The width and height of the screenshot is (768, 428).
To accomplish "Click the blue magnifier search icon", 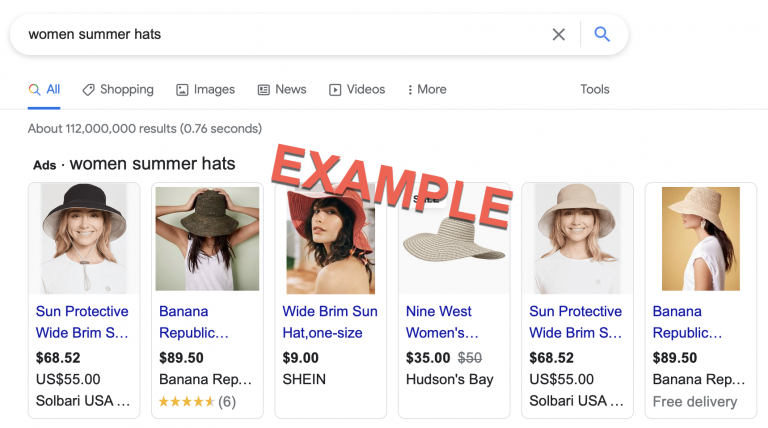I will click(x=602, y=34).
